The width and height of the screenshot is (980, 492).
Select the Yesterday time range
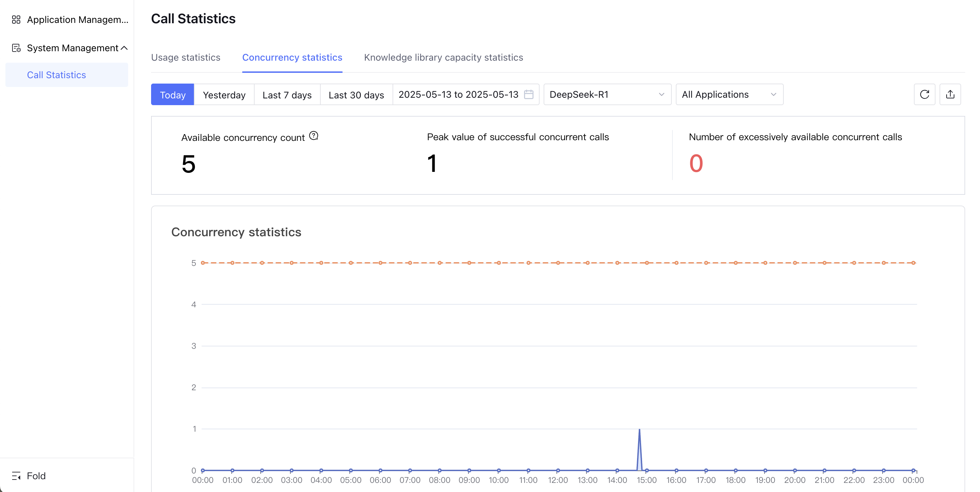point(224,95)
